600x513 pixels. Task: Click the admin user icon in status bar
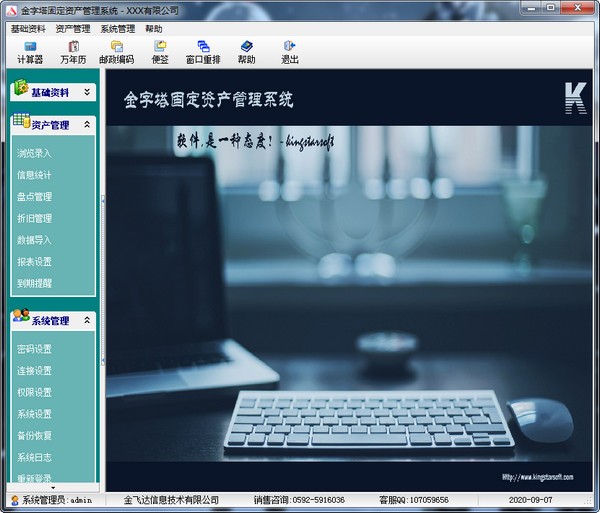point(15,500)
